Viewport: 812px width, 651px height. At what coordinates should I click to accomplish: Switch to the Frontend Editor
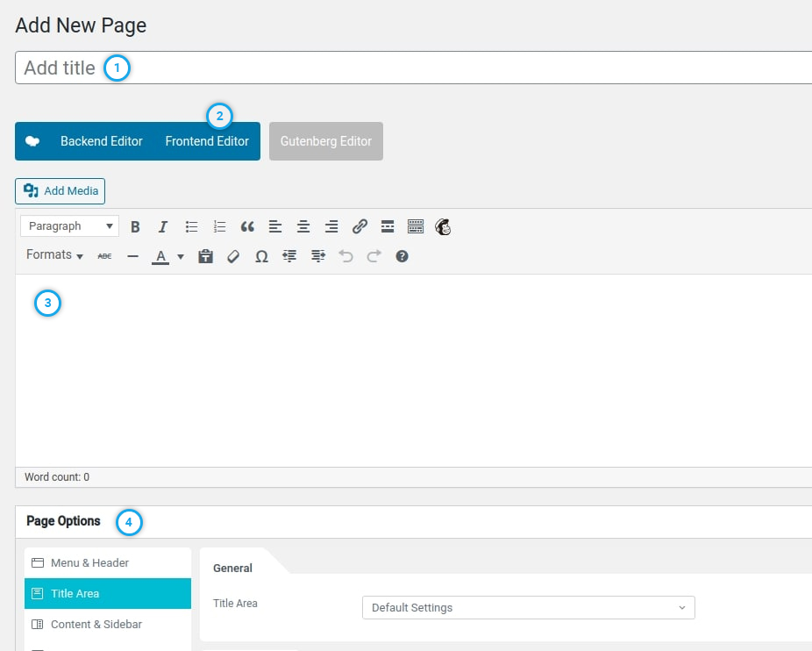tap(207, 141)
